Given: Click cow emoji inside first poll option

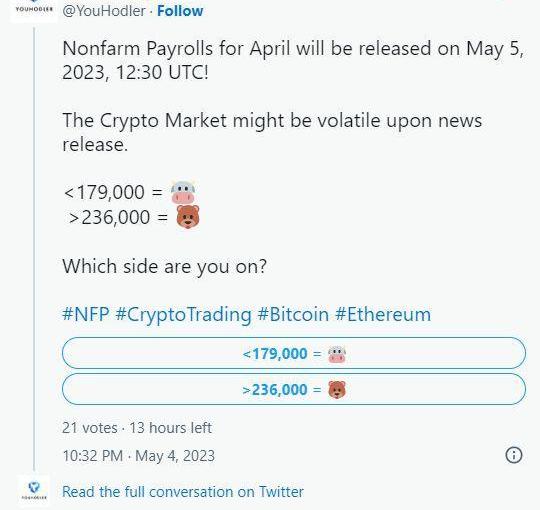Looking at the screenshot, I should coord(336,354).
